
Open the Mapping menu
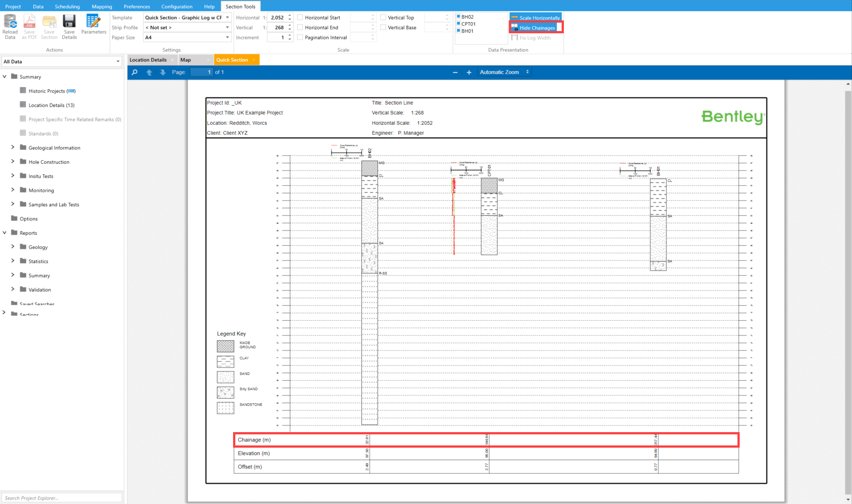coord(102,6)
